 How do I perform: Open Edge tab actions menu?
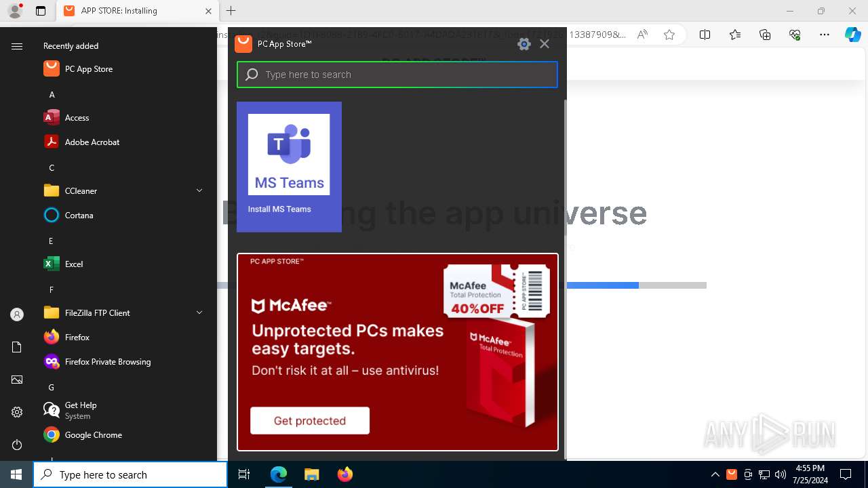point(41,11)
